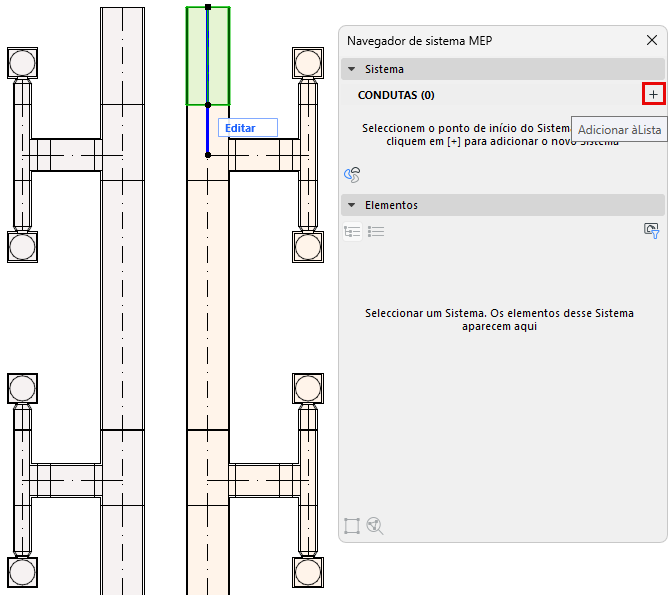The width and height of the screenshot is (670, 595).
Task: Click the ventilation fan system icon
Action: point(352,175)
